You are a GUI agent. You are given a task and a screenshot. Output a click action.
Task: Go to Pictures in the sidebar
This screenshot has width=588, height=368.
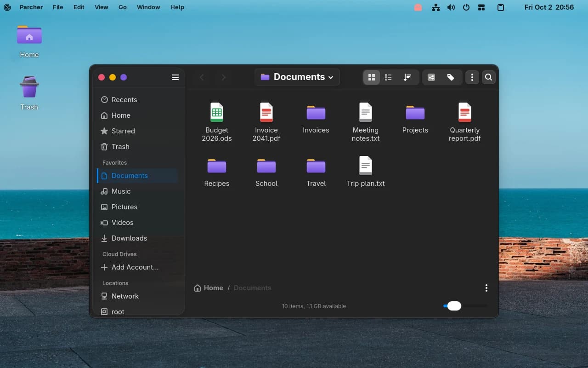coord(137,207)
